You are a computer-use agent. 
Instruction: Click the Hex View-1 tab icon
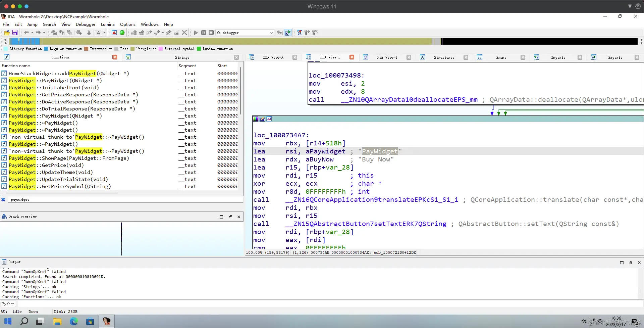pos(366,57)
